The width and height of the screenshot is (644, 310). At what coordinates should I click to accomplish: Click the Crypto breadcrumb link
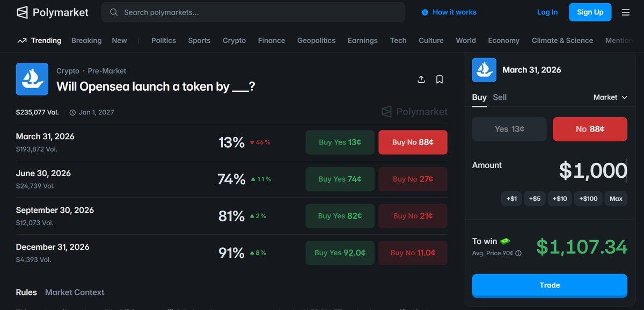pyautogui.click(x=68, y=71)
